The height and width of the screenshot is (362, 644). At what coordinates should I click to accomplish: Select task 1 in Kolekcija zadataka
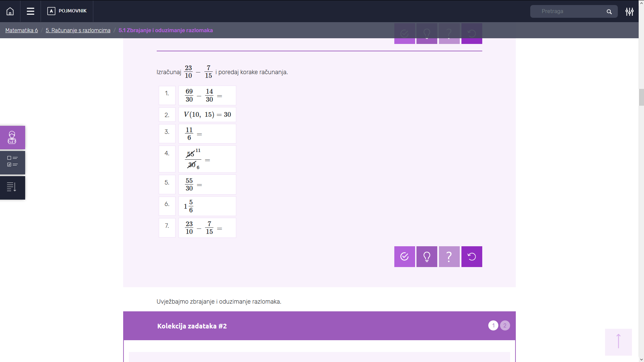pos(493,325)
